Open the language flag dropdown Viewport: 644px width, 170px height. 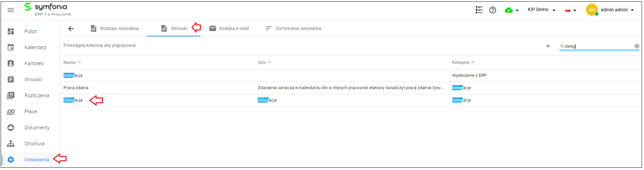pos(570,10)
